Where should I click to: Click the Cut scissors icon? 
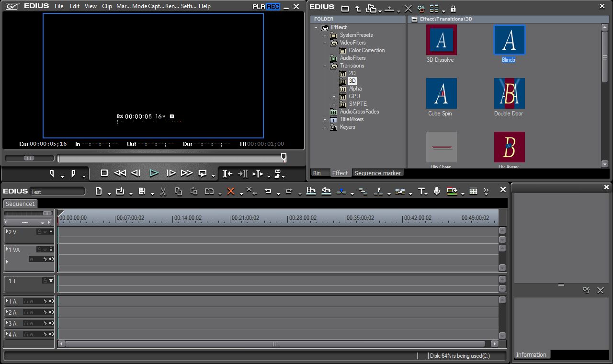tap(163, 191)
